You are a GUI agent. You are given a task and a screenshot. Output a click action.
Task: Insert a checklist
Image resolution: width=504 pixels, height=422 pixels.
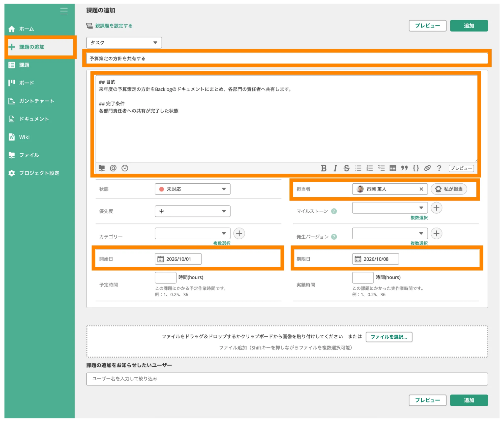[x=381, y=168]
